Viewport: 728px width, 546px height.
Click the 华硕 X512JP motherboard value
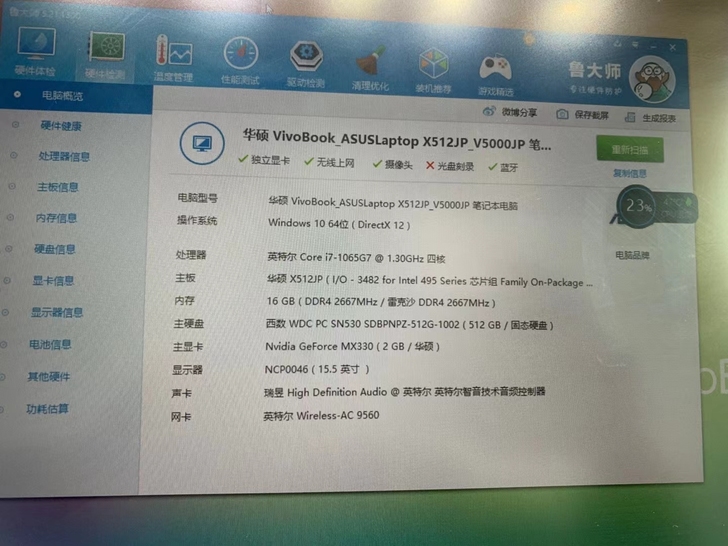[x=429, y=280]
